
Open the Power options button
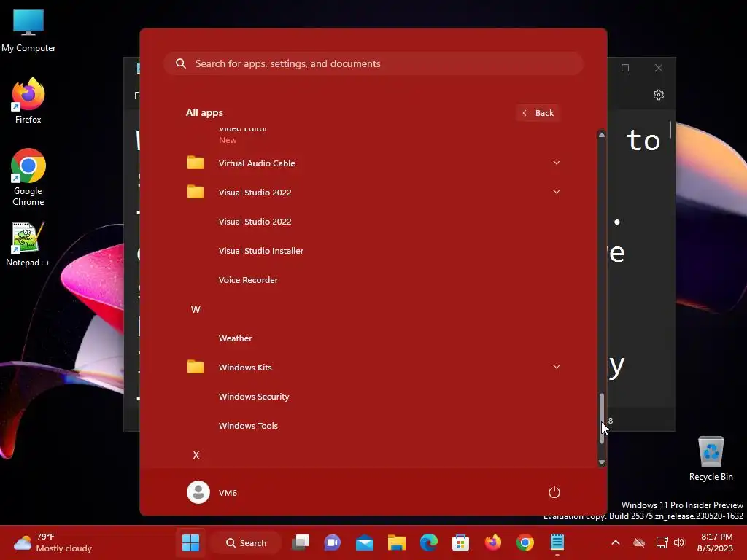tap(554, 492)
